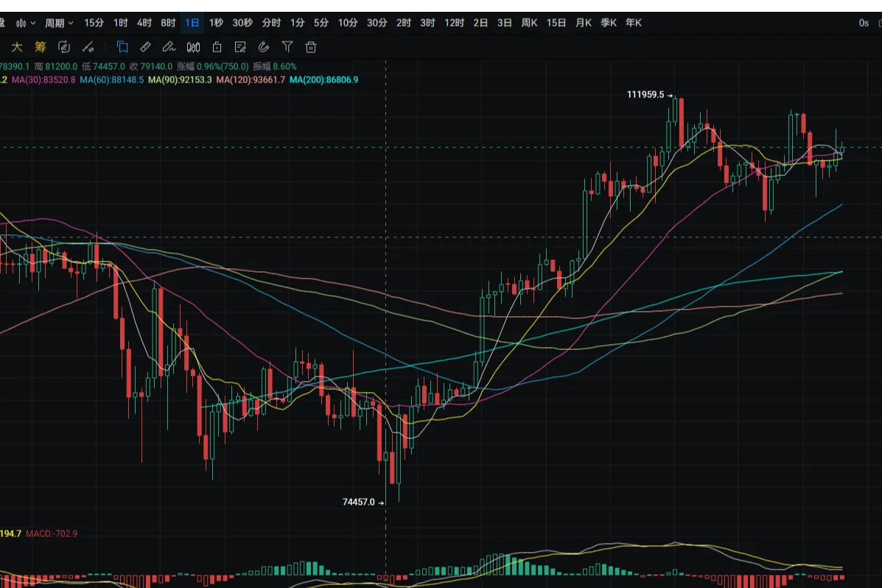Pick the 年K yearly candles
Viewport: 882px width, 588px height.
pyautogui.click(x=634, y=23)
